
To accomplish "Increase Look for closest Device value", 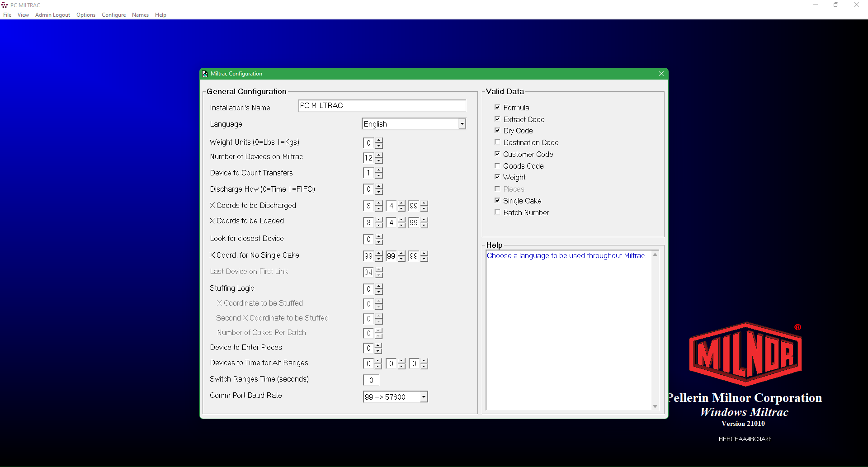I will point(379,236).
